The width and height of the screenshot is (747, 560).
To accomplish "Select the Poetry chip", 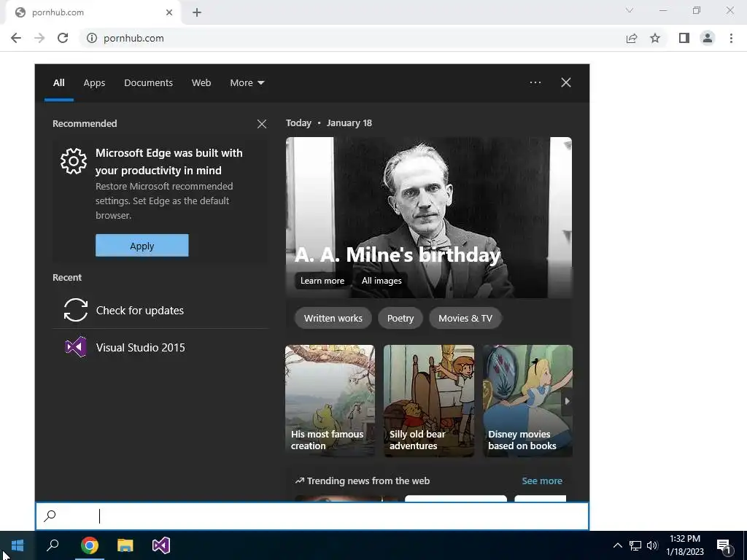I will coord(400,318).
